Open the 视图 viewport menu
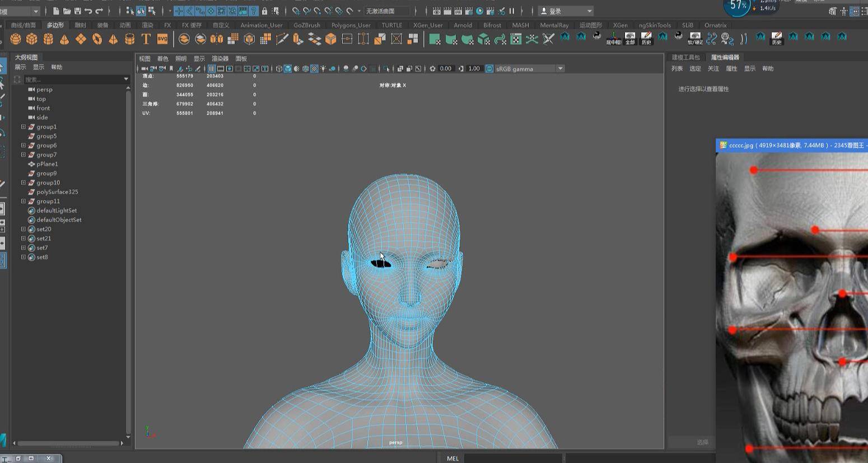The width and height of the screenshot is (868, 463). tap(144, 58)
